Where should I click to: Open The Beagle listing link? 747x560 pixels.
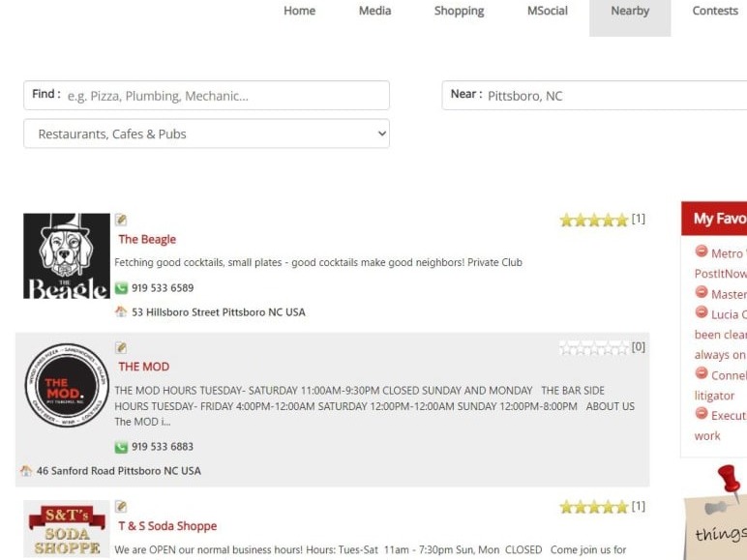[x=147, y=239]
